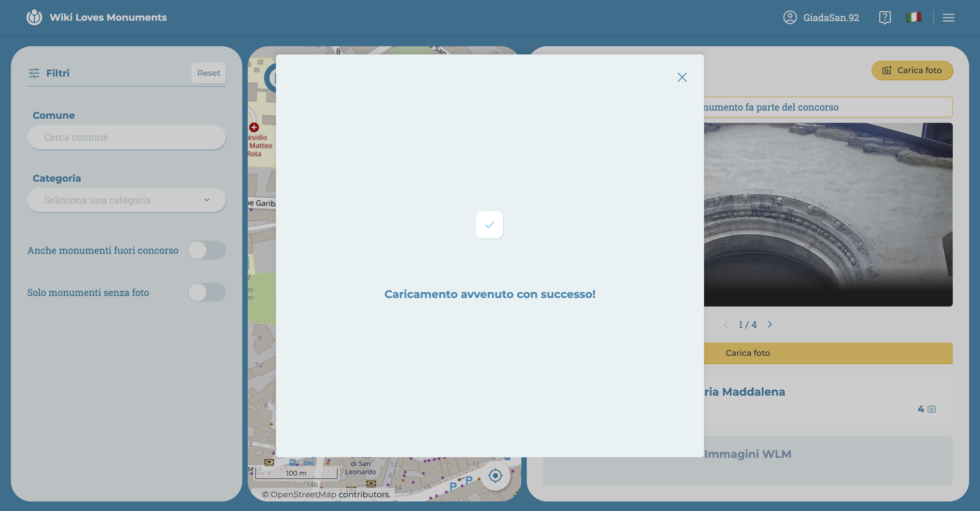Click the camera icon showing 4 photos

pyautogui.click(x=931, y=409)
